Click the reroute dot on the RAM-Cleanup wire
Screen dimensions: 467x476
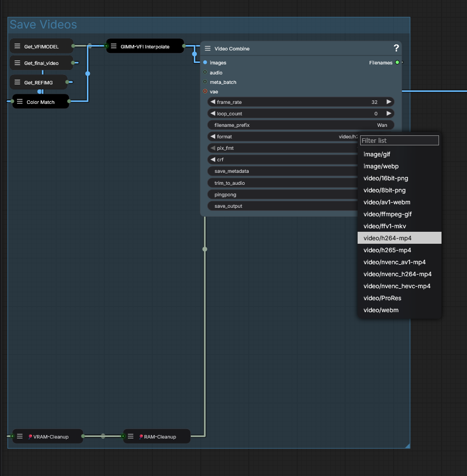point(205,249)
